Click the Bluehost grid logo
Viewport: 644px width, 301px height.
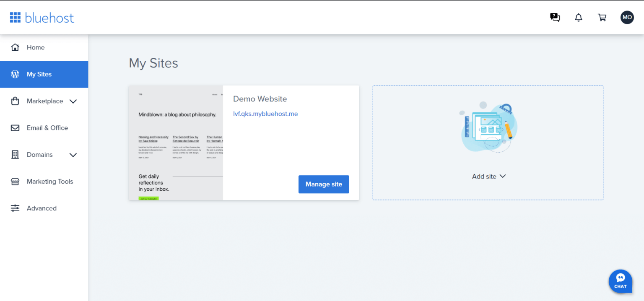(x=15, y=18)
